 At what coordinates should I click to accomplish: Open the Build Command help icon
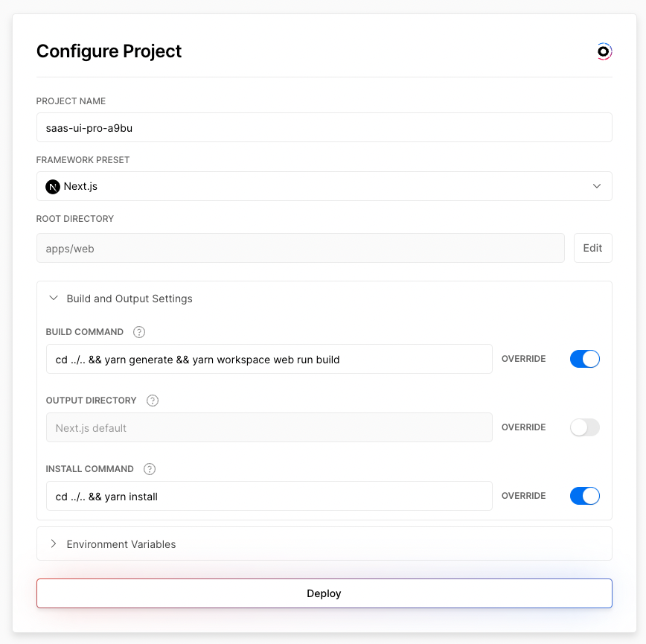click(x=139, y=332)
